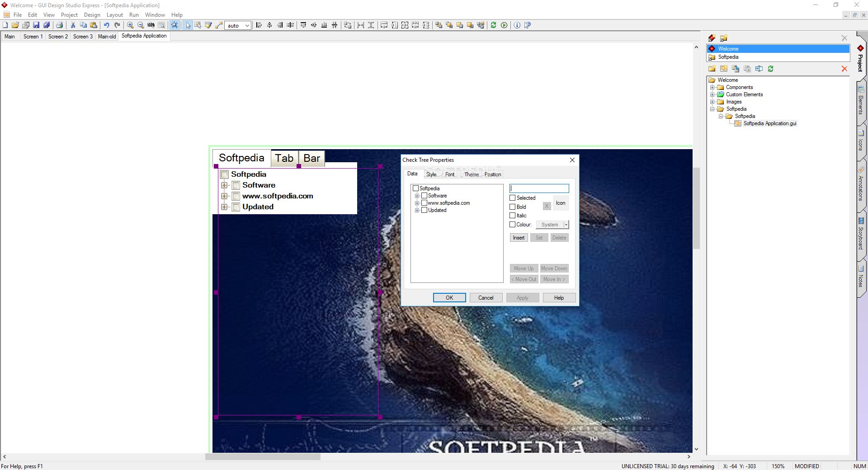Toggle the Selected checkbox in properties dialog
Screen dimensions: 868x470
pos(513,198)
